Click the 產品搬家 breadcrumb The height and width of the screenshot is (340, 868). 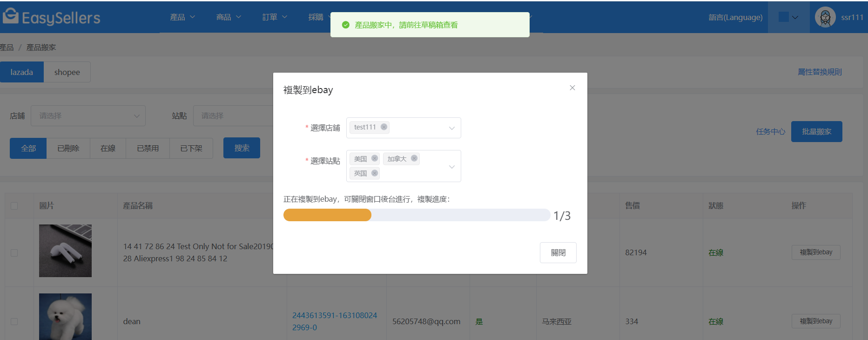click(41, 48)
